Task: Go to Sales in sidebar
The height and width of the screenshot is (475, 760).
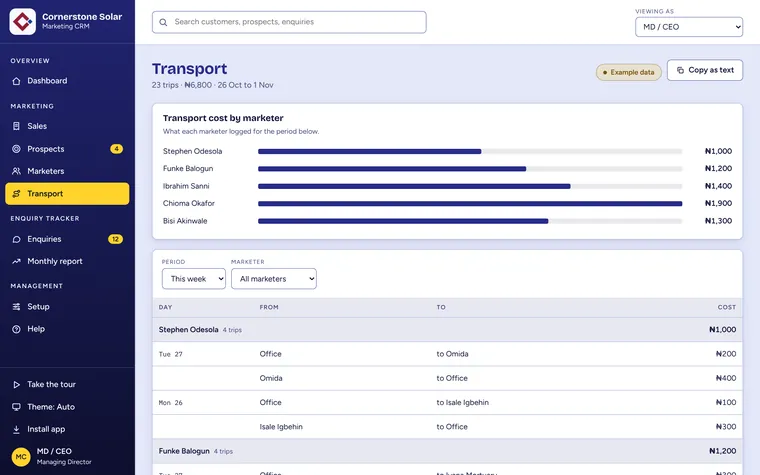Action: tap(67, 126)
